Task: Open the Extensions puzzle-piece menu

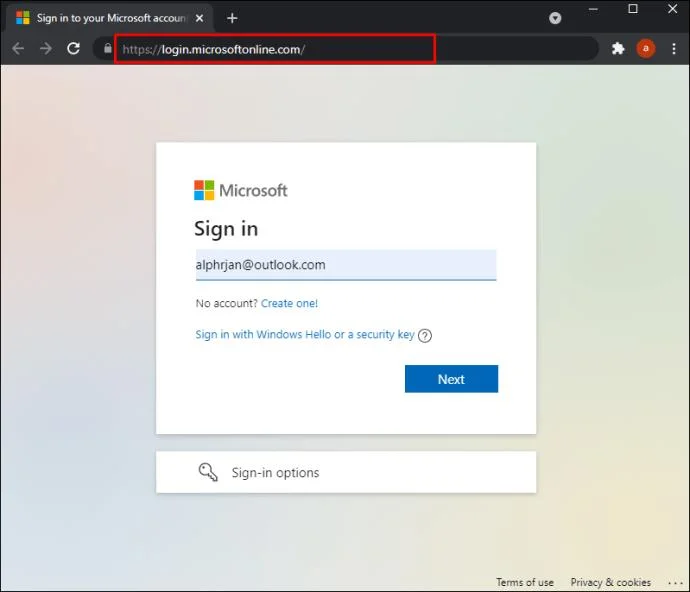Action: pyautogui.click(x=618, y=48)
